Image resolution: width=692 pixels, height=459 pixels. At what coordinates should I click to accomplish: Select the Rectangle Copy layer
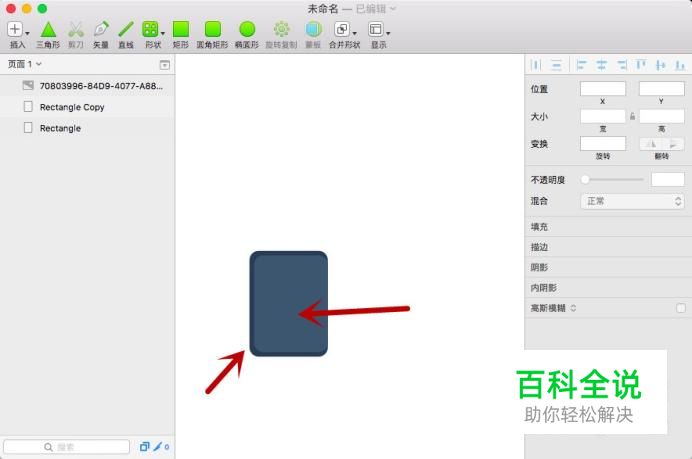click(x=87, y=107)
